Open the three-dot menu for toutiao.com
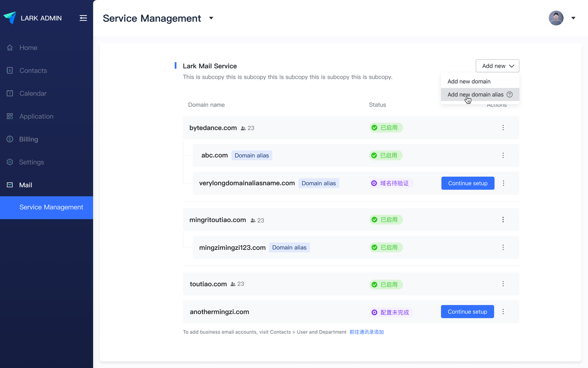 [503, 284]
